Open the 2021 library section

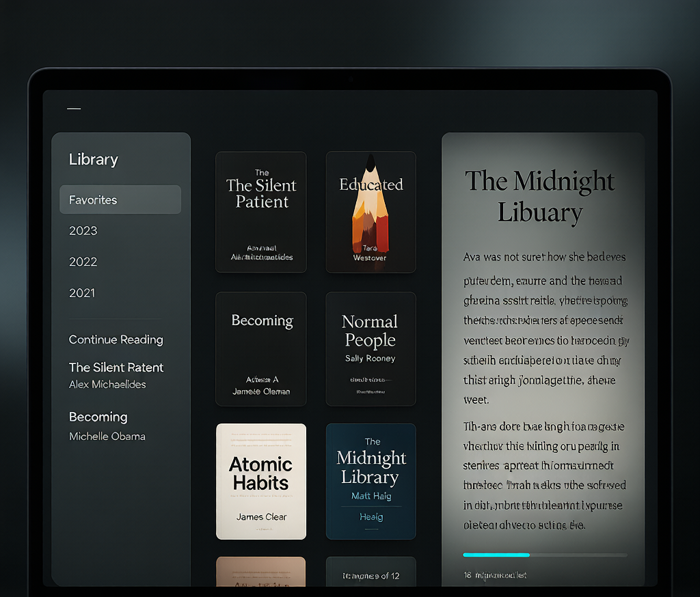tap(82, 293)
